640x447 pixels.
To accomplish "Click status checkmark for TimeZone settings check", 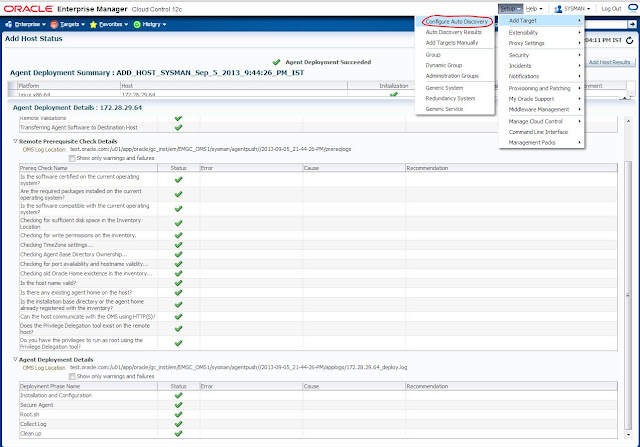I will click(x=178, y=245).
